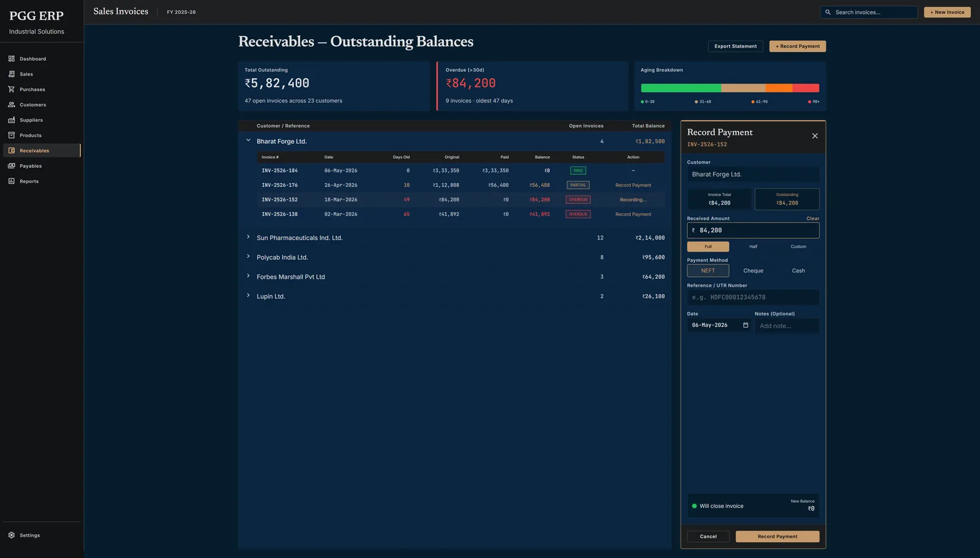Click the Days Old column header

point(401,157)
